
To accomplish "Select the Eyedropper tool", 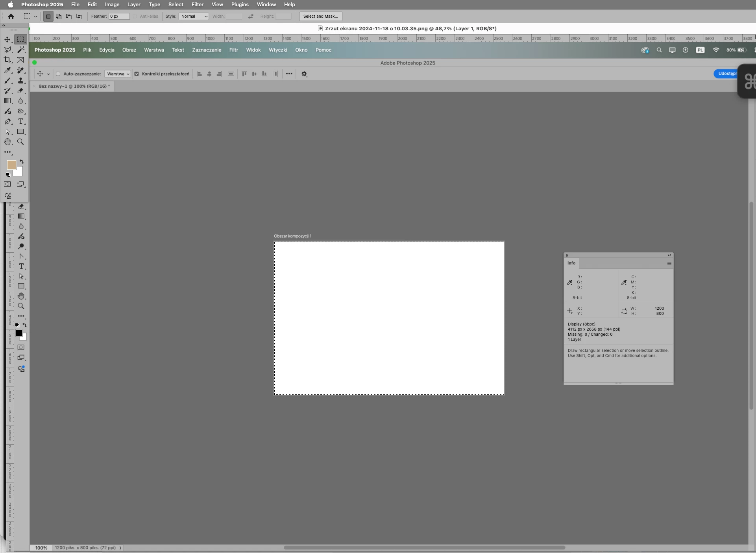I will [x=7, y=70].
